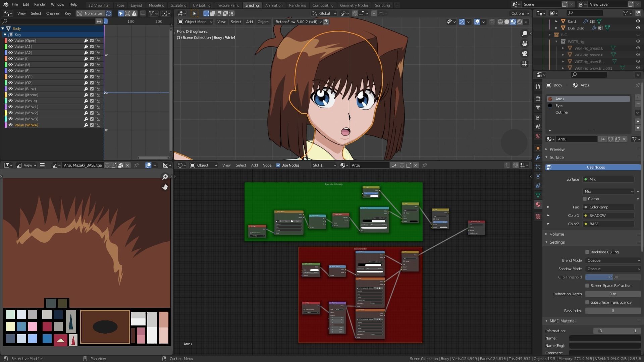This screenshot has width=644, height=362.
Task: Open the Render menu
Action: (40, 4)
